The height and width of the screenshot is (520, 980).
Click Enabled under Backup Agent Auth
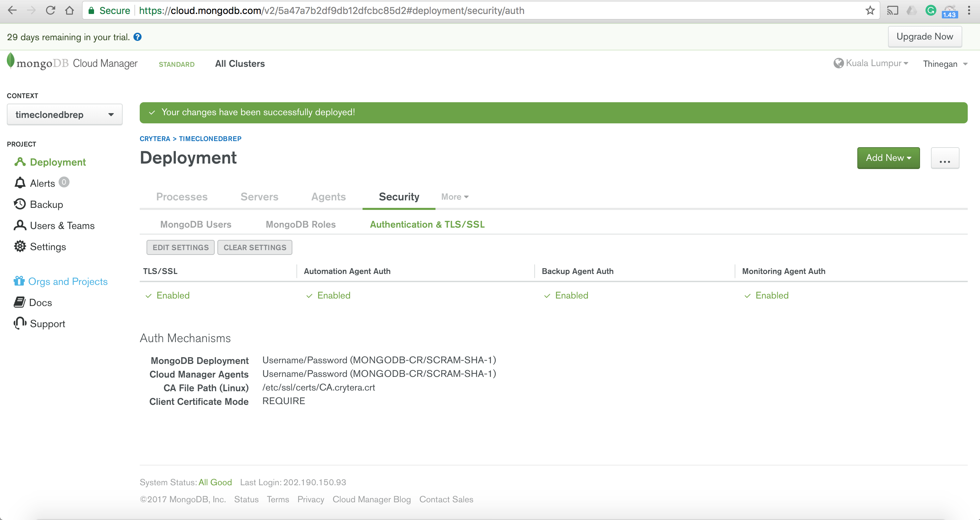click(x=571, y=295)
